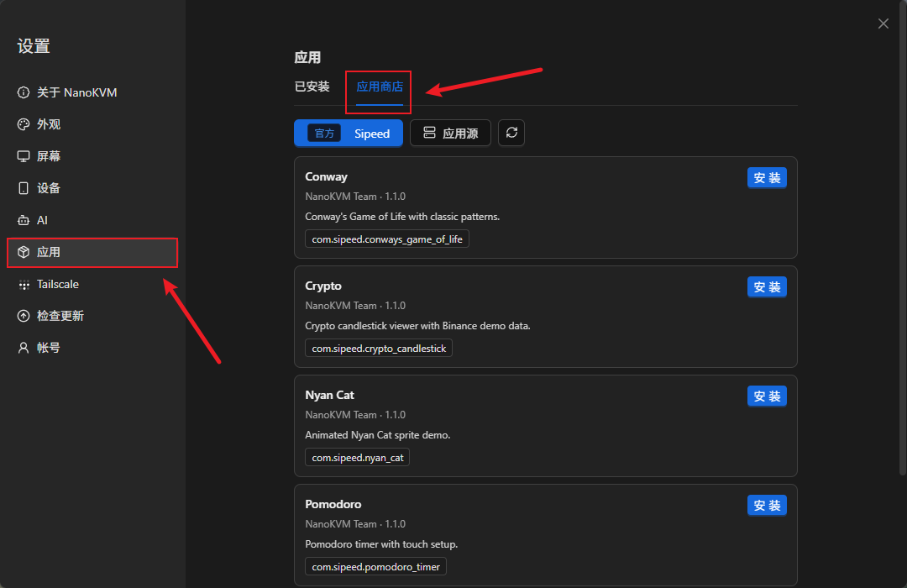Click the upload arrow icon beside 检查更新

click(24, 316)
